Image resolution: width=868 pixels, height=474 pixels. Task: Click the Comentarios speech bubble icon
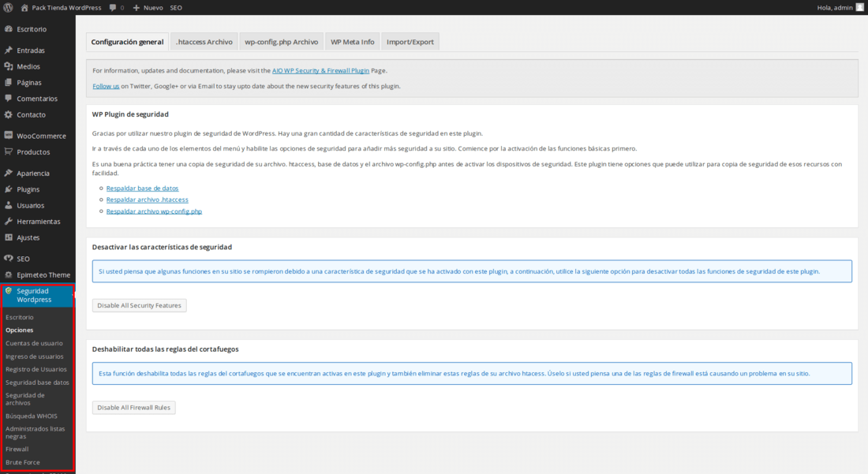[9, 98]
